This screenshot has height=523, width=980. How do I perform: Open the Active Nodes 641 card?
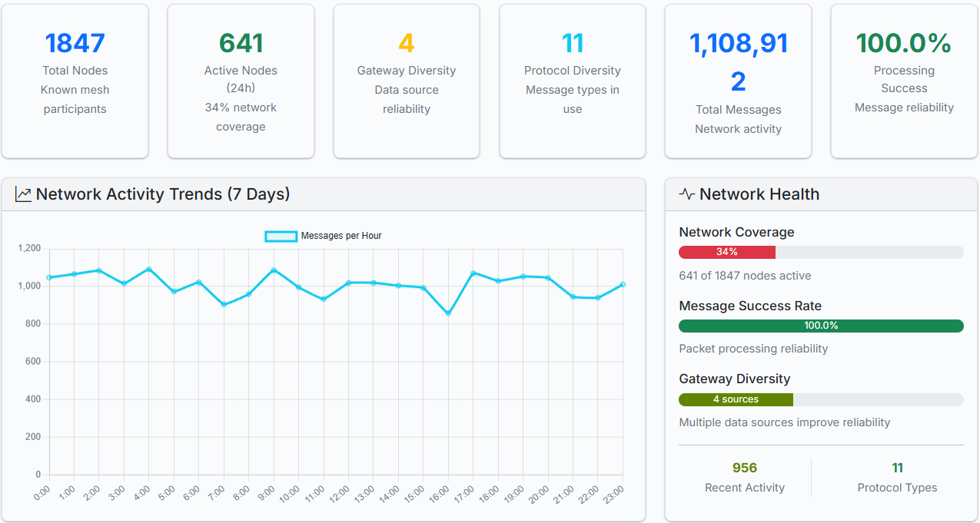tap(241, 81)
